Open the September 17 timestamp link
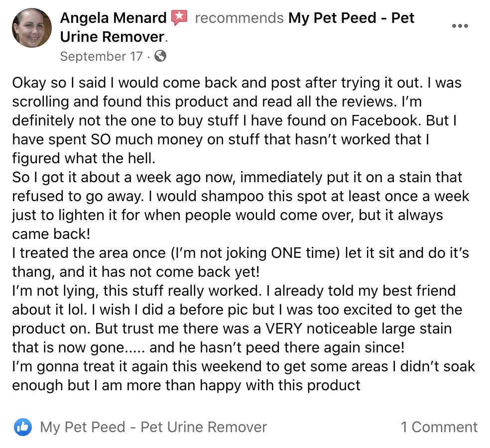 click(x=101, y=57)
